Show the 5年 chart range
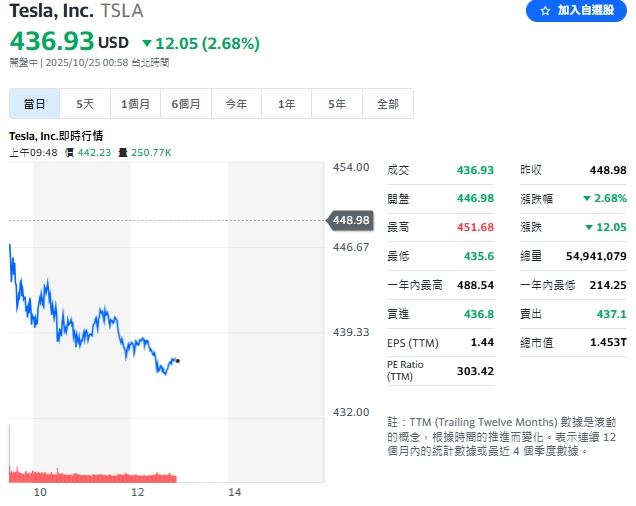This screenshot has height=506, width=636. click(337, 104)
